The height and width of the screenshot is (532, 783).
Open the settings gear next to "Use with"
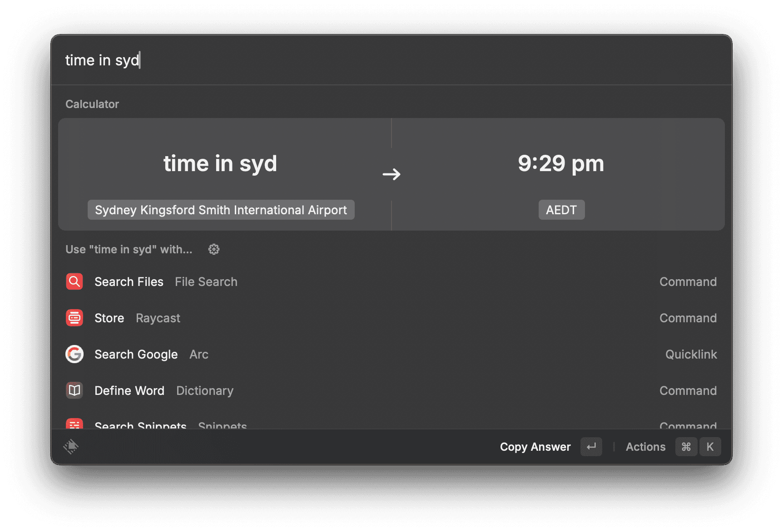[x=213, y=249]
